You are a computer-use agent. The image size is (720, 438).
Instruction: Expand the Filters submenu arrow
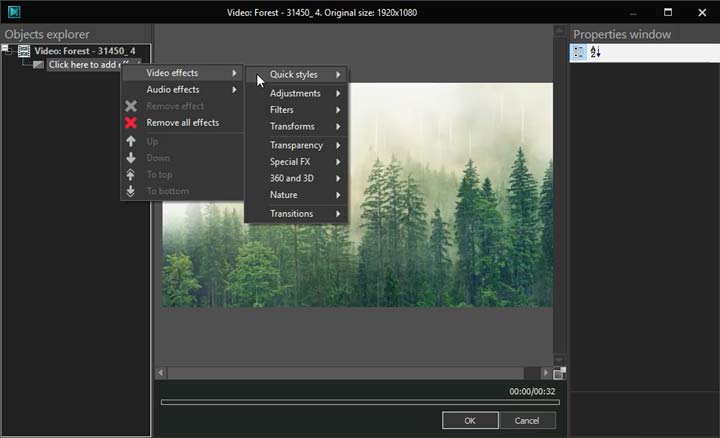tap(338, 110)
